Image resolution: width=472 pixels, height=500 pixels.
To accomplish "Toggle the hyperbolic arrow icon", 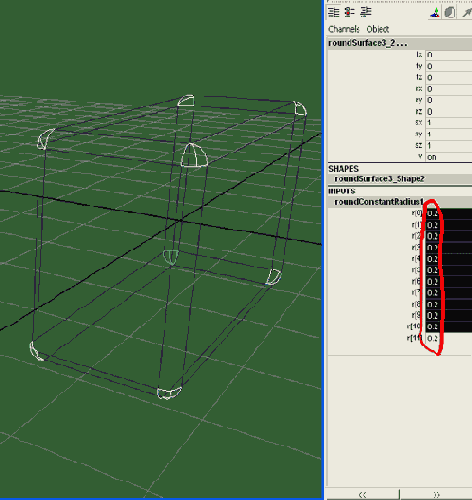I will (466, 13).
